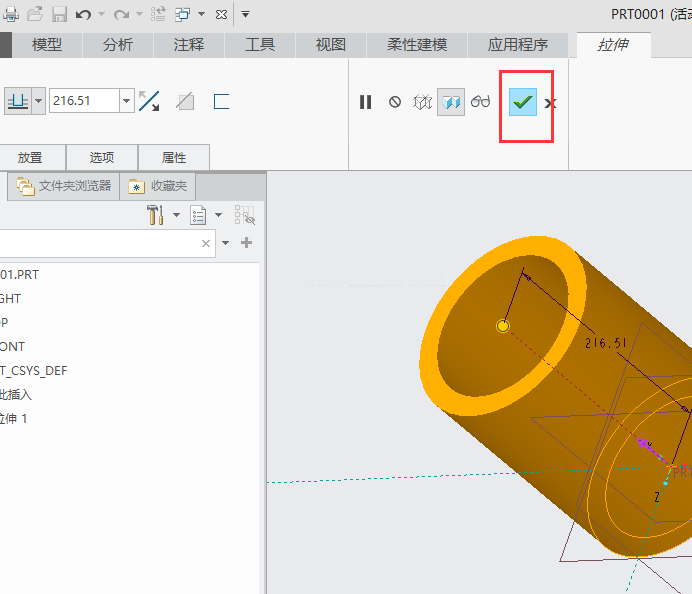692x594 pixels.
Task: Toggle the remove material option
Action: 185,101
